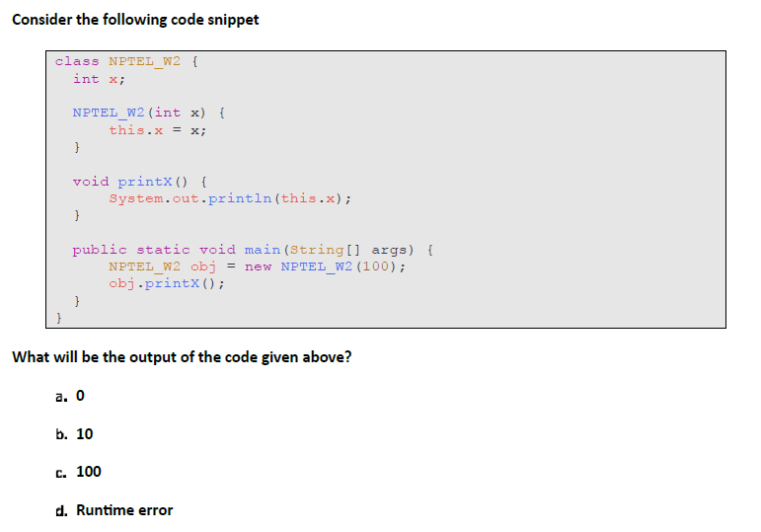Click the "obj.printX();" call line
This screenshot has height=532, width=761.
166,283
